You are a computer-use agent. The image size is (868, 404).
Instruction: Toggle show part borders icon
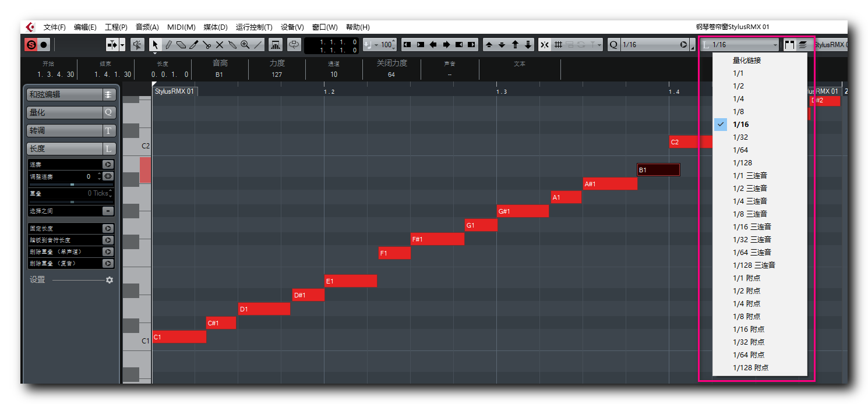tap(789, 44)
